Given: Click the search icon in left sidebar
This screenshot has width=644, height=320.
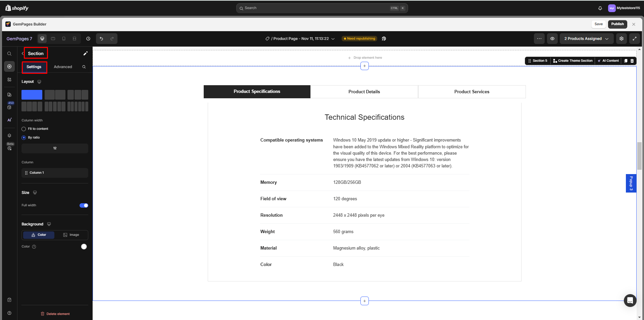Looking at the screenshot, I should pyautogui.click(x=9, y=53).
